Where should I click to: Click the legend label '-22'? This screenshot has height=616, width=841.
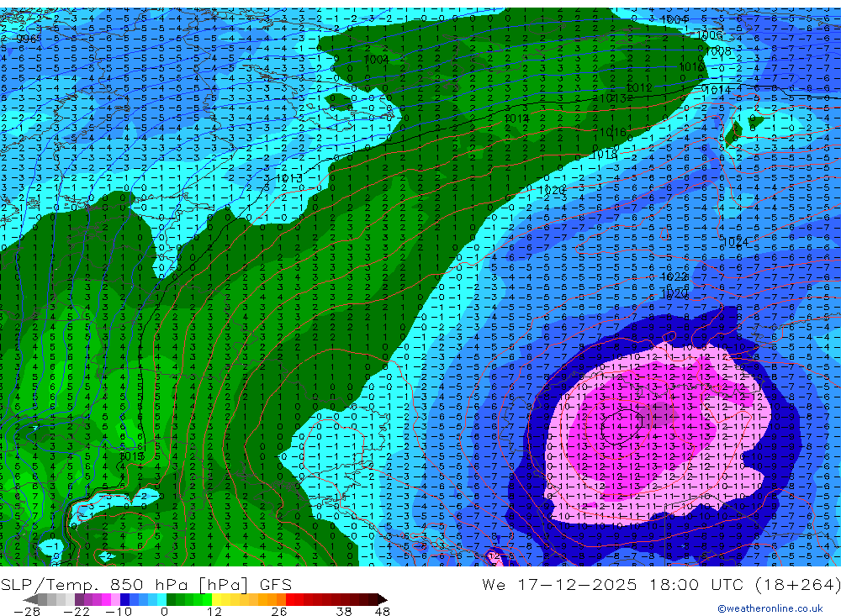[77, 611]
